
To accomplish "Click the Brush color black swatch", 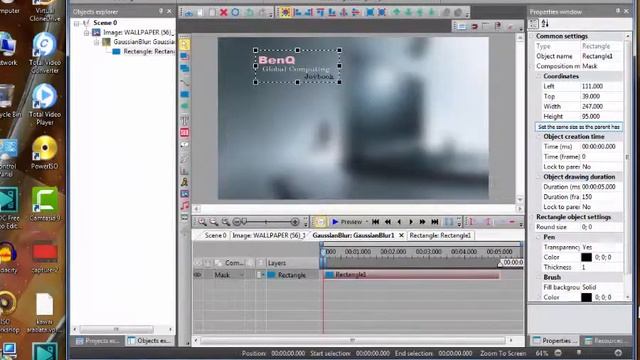I will click(x=586, y=297).
